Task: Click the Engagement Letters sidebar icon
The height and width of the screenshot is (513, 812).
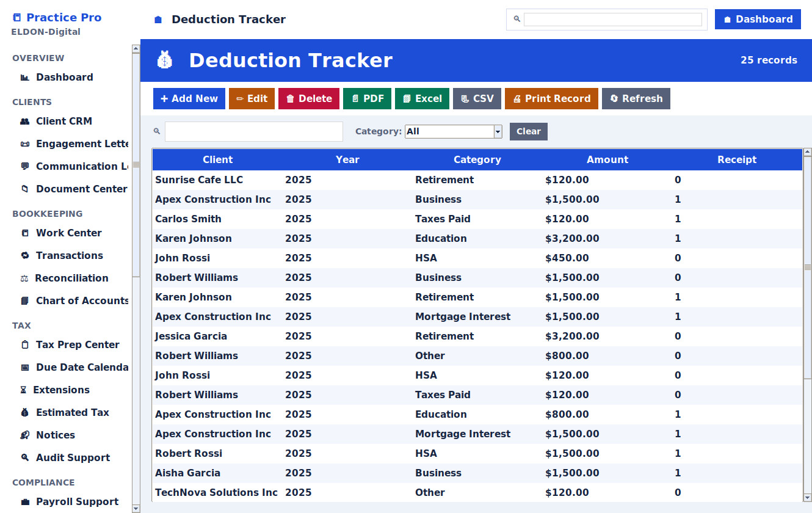Action: (x=25, y=144)
